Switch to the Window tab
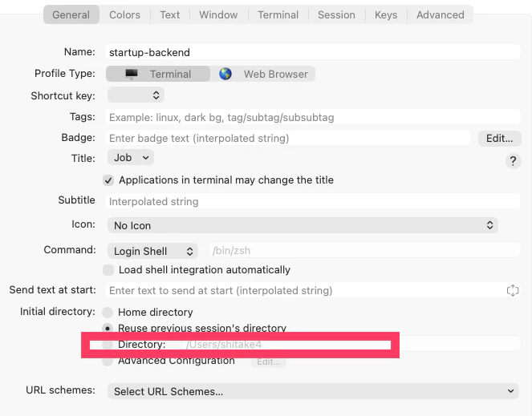This screenshot has height=416, width=532. pyautogui.click(x=218, y=14)
